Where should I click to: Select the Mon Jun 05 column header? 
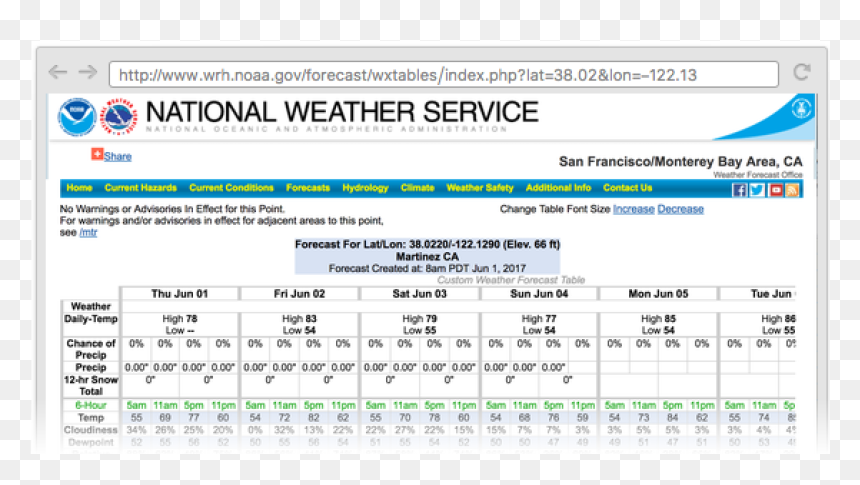[658, 294]
